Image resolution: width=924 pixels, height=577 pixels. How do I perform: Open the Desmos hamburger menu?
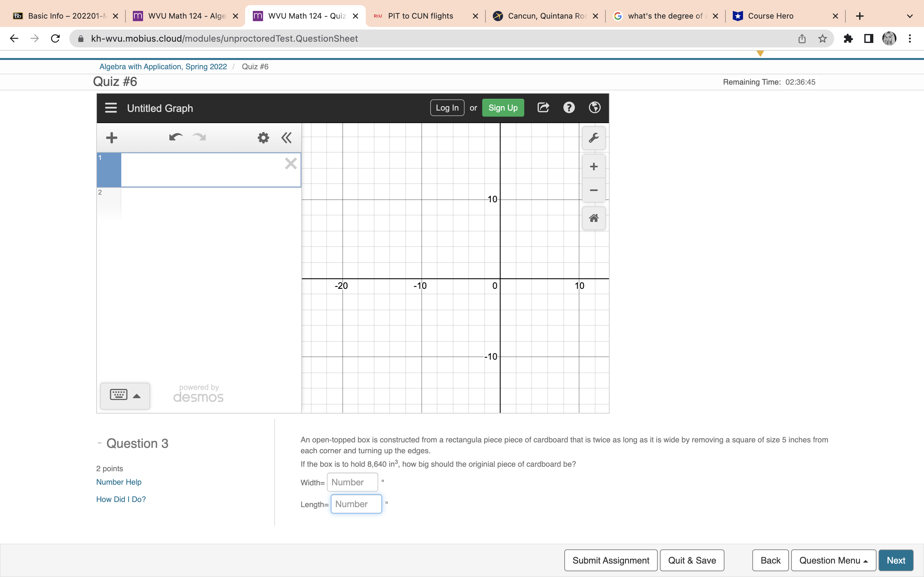[111, 108]
